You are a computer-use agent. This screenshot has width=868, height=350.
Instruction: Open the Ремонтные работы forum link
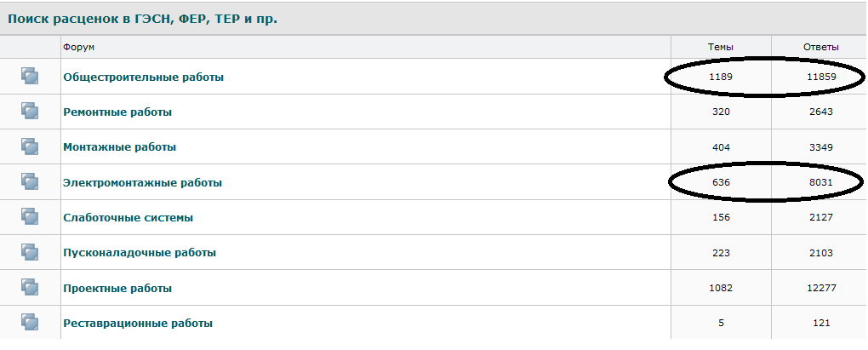(117, 112)
